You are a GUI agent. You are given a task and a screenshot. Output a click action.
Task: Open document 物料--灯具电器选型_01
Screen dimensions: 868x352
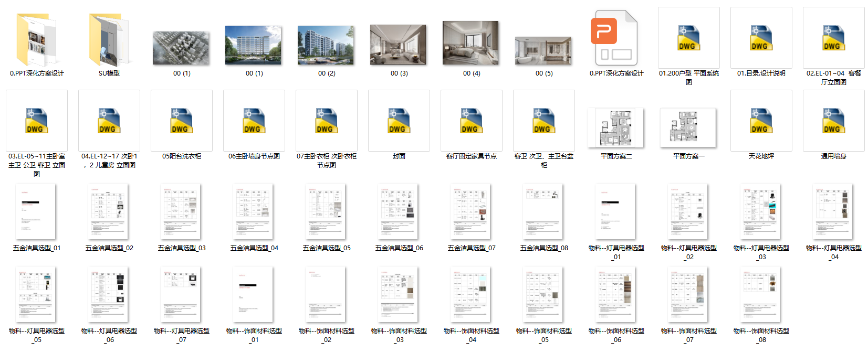(615, 211)
